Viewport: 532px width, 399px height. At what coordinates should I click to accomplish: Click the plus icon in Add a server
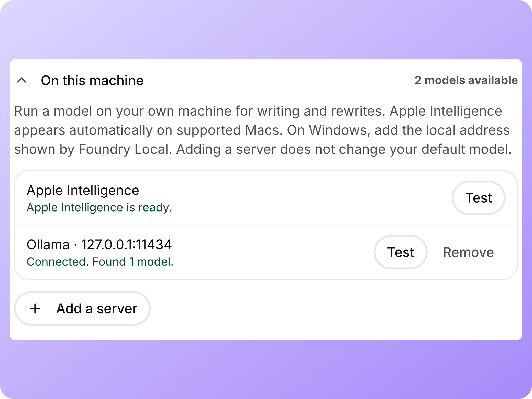pos(35,308)
